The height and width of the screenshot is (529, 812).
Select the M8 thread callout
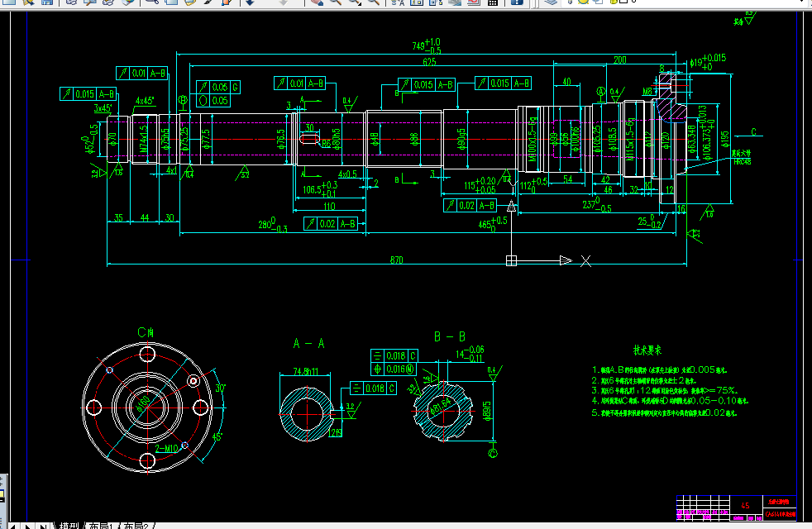[x=647, y=92]
